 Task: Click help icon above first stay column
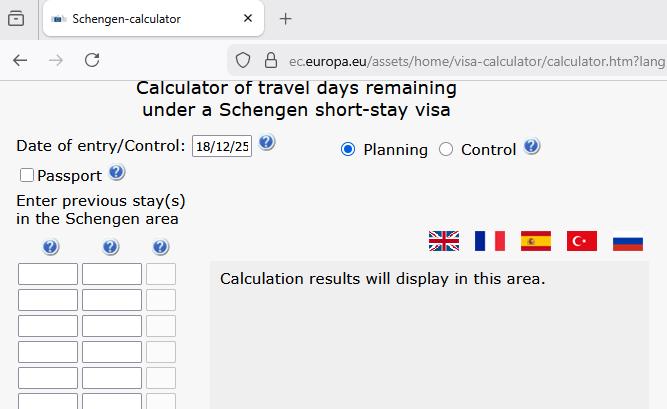[51, 247]
